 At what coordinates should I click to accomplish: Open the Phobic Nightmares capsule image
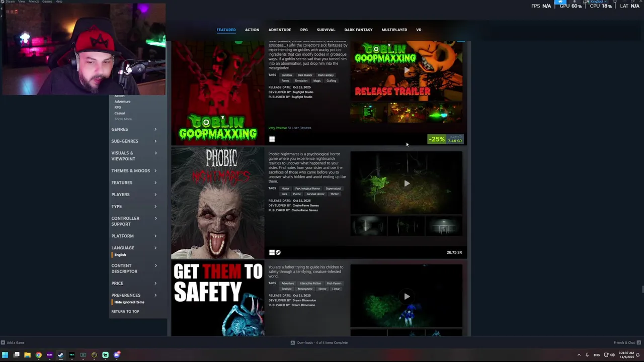click(x=218, y=203)
